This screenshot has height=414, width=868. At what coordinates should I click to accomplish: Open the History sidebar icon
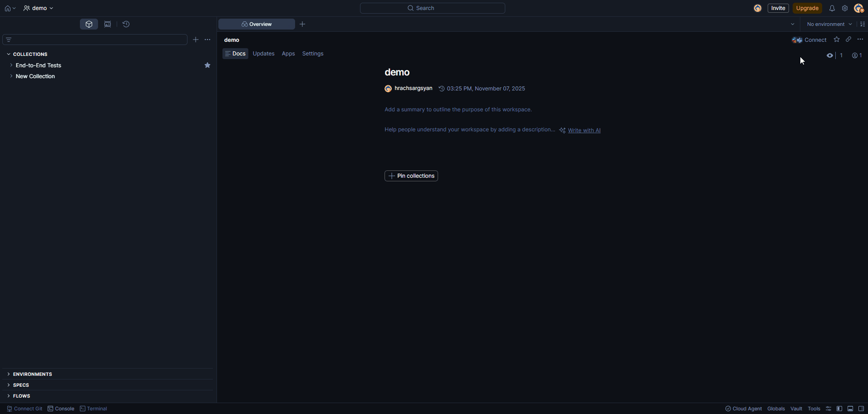tap(126, 24)
